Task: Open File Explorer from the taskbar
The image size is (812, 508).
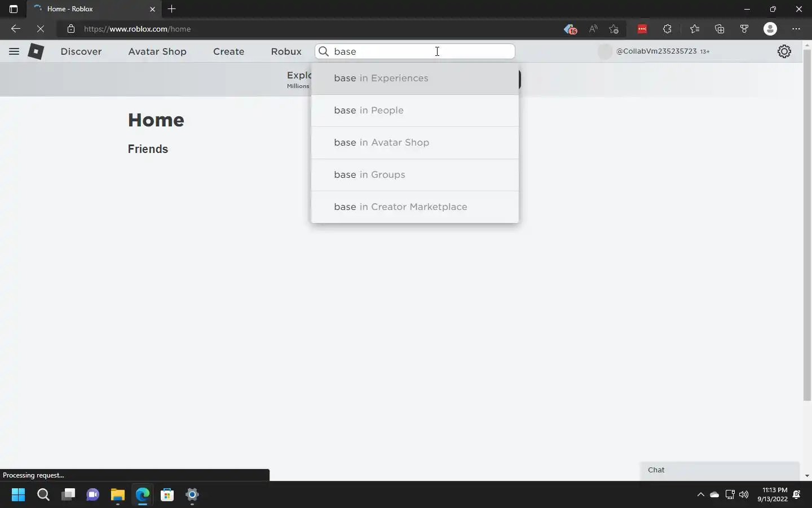Action: pos(117,495)
